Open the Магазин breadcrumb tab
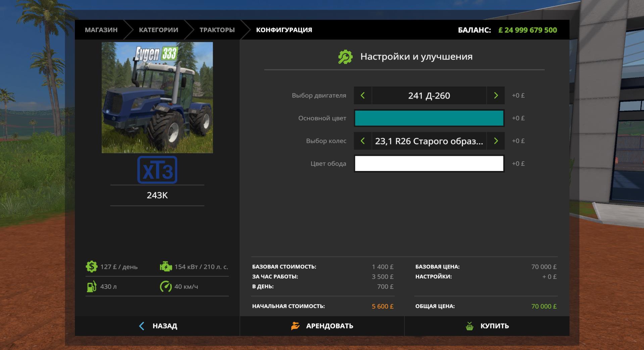 101,30
